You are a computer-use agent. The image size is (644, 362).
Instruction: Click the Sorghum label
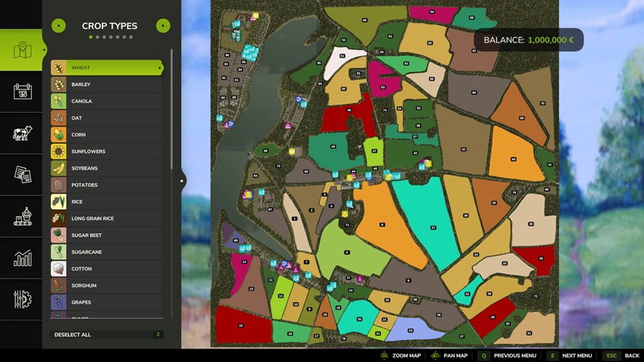click(x=84, y=286)
